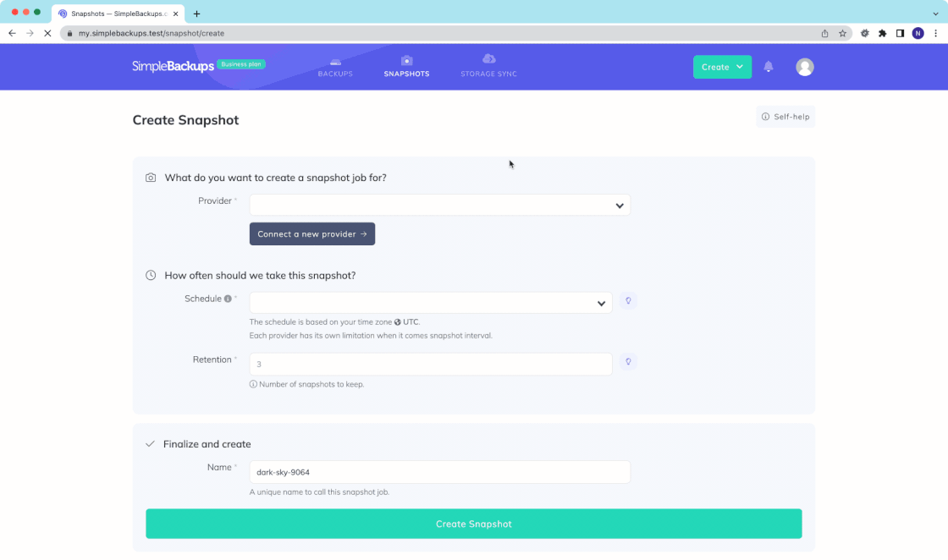Open the Schedule dropdown
Screen dimensions: 948x560
430,303
